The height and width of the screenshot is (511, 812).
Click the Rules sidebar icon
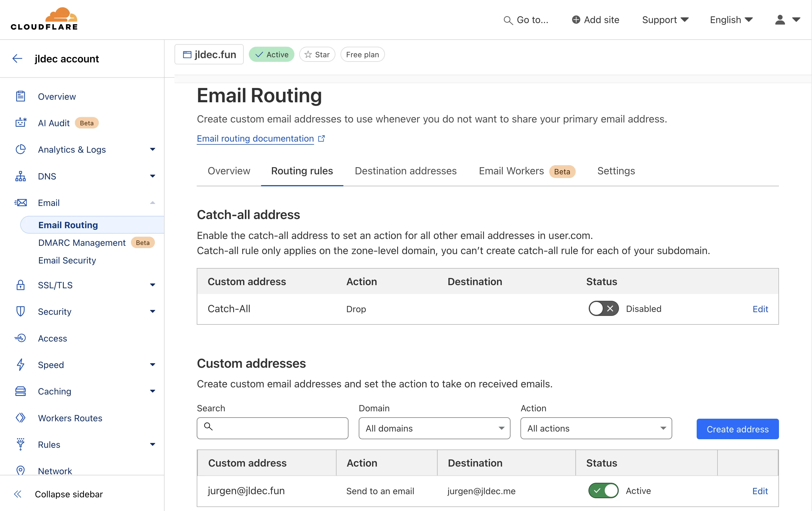pos(20,444)
